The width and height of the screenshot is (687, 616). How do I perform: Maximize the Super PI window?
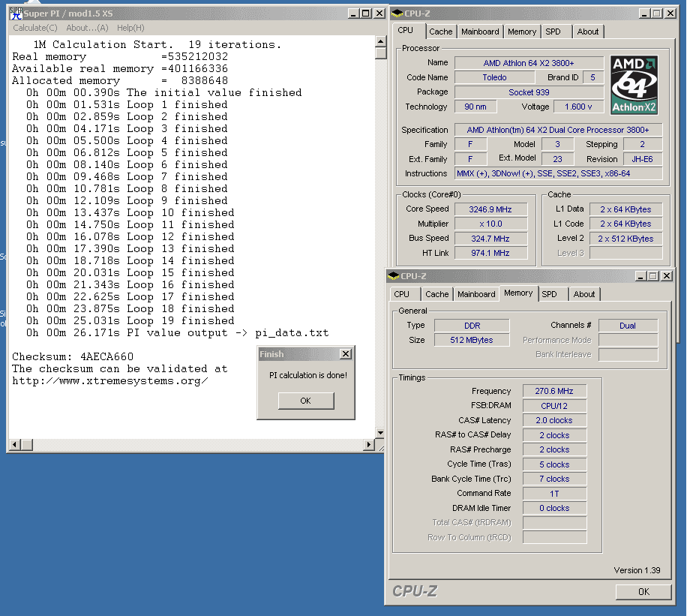(365, 14)
